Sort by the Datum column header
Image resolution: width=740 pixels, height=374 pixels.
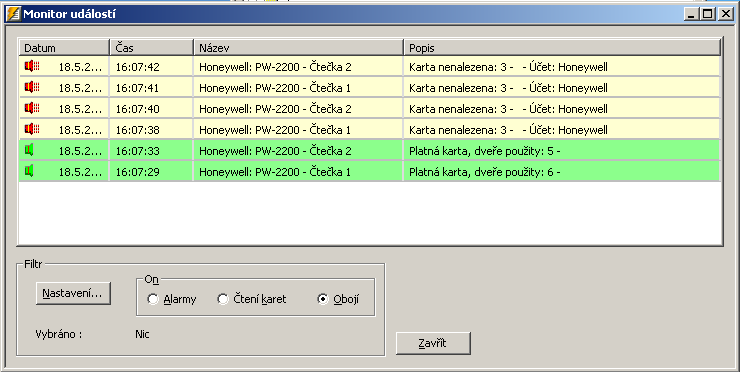tap(64, 48)
